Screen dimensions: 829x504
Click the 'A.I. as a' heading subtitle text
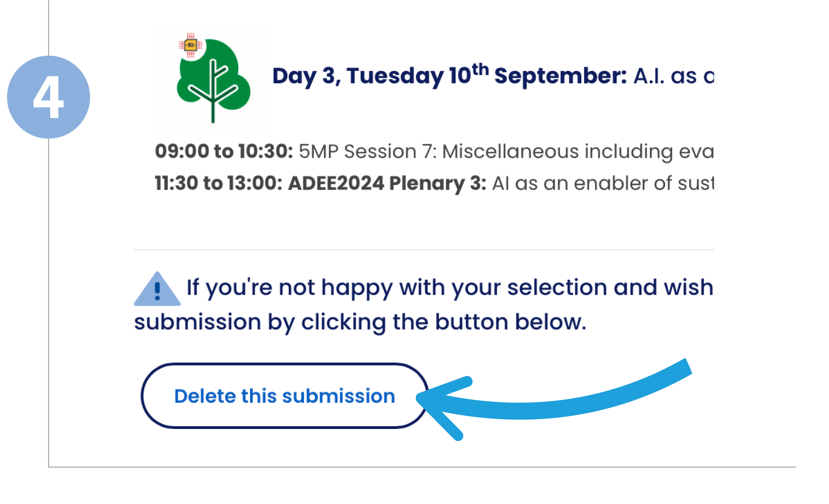[x=674, y=76]
